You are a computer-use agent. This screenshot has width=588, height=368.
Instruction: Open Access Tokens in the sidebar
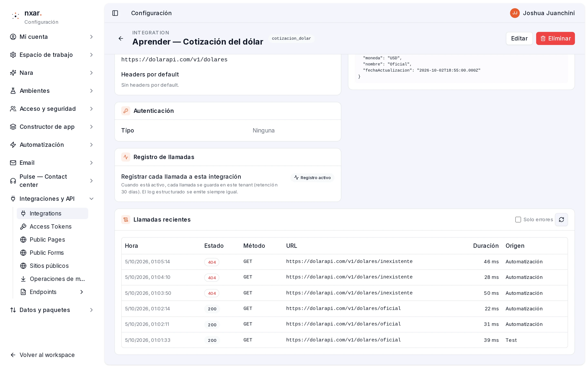[x=52, y=227]
